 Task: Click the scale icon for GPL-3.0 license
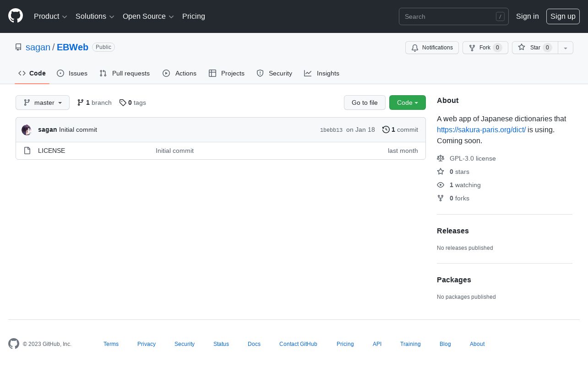(441, 158)
